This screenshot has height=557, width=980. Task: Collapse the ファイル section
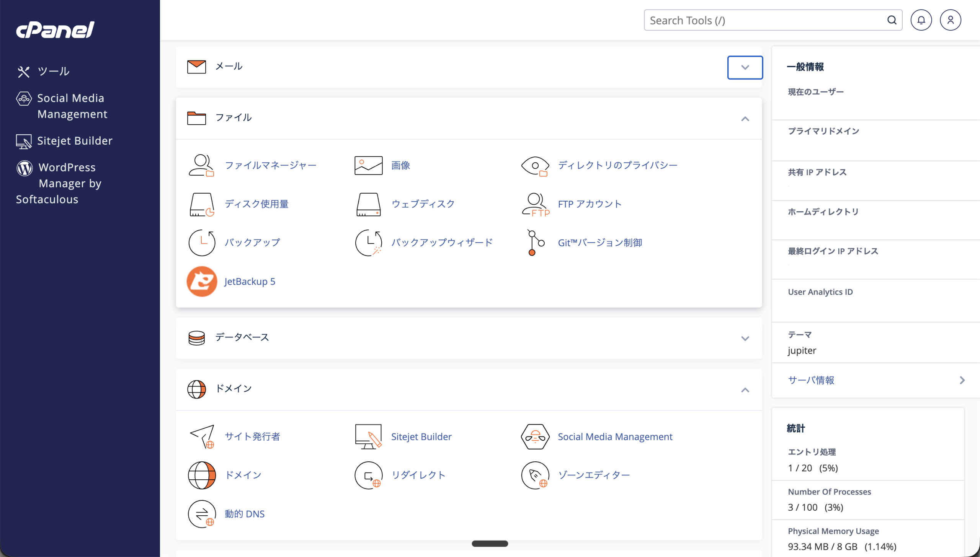point(745,119)
